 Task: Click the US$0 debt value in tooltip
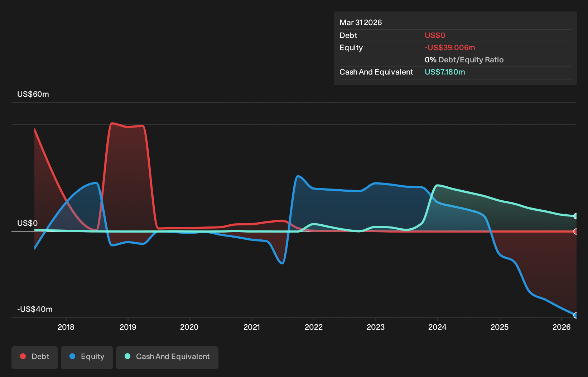tap(435, 35)
